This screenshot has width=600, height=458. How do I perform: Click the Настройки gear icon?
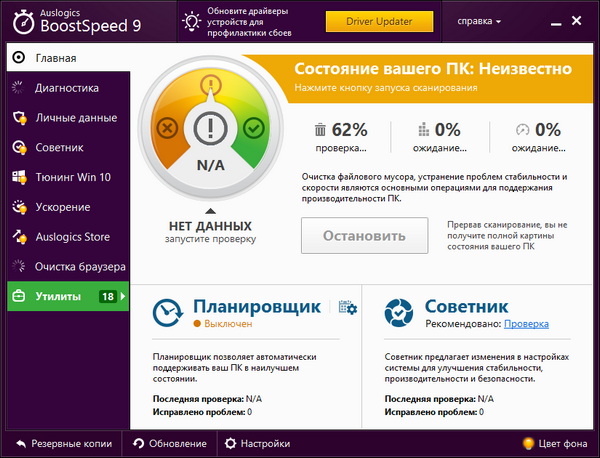[230, 443]
